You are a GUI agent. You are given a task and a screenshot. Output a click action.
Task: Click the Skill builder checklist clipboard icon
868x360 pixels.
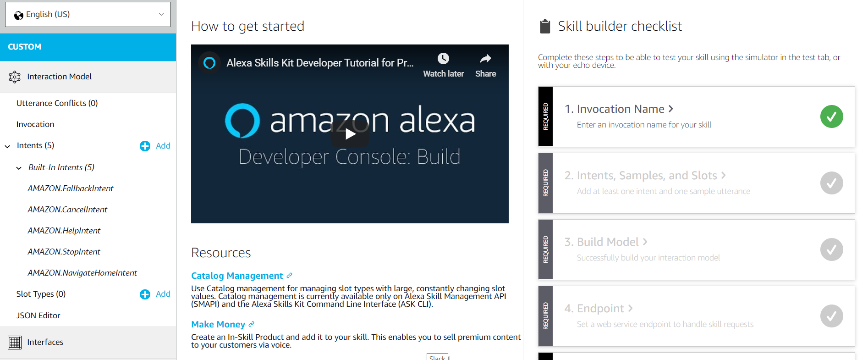545,27
